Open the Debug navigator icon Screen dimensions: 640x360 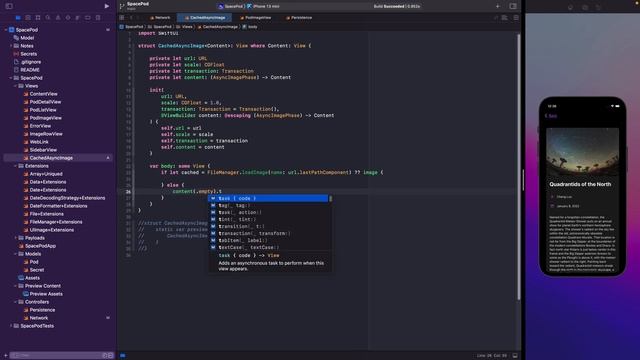(x=78, y=18)
